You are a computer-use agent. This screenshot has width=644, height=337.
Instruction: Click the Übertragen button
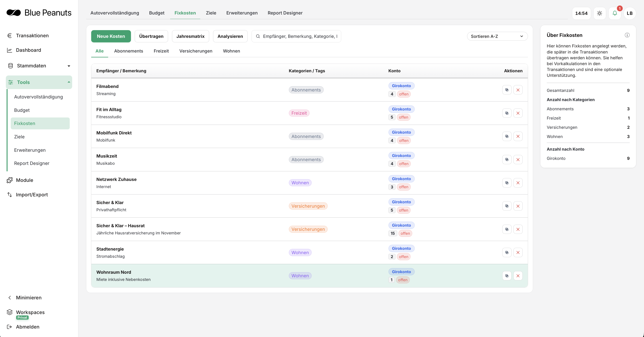[x=151, y=37]
